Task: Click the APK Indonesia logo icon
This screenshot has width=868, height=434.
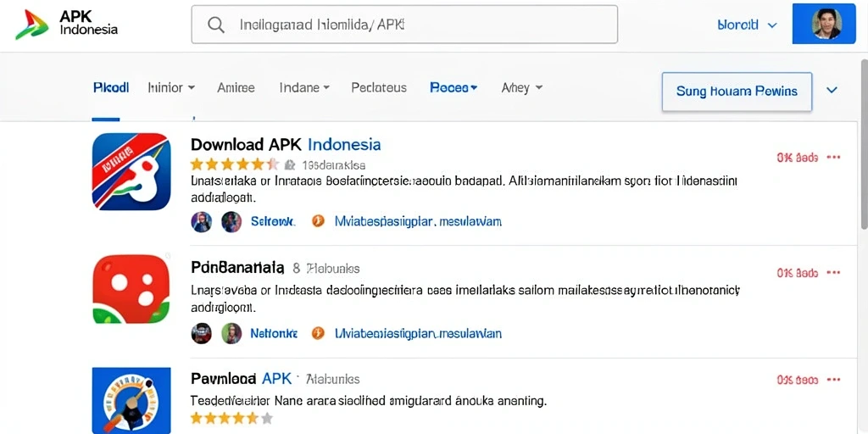Action: 31,25
